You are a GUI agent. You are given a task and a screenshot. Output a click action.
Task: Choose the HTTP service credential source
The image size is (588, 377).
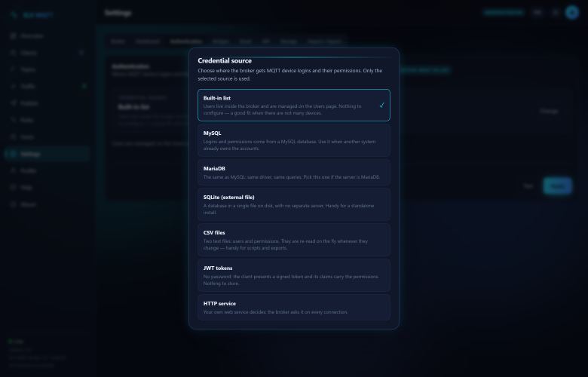(294, 308)
